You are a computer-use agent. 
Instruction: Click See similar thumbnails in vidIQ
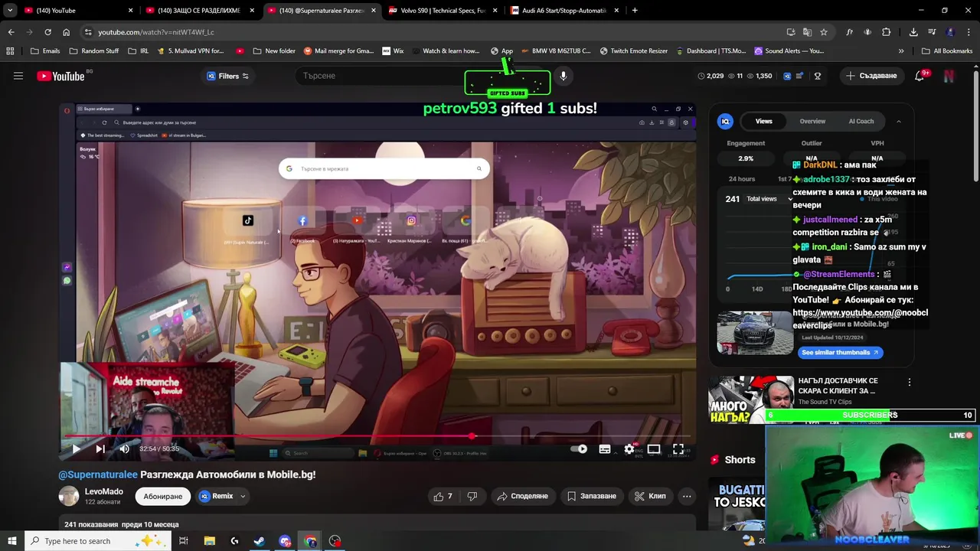[x=841, y=352]
